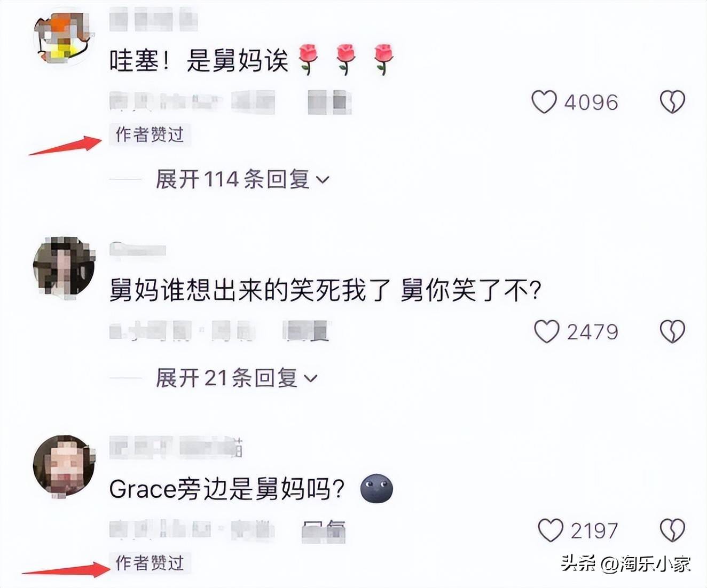Click 作者赞过 tag under first comment
Viewport: 707px width, 588px height.
(x=150, y=134)
